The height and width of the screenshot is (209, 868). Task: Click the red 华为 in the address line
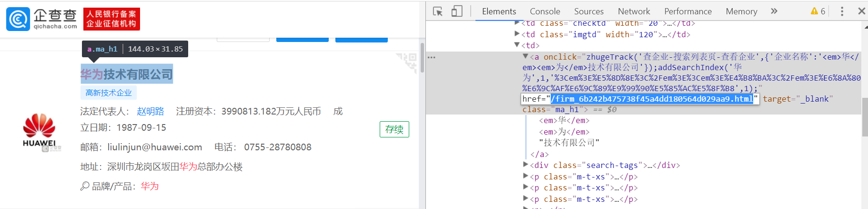coord(188,167)
